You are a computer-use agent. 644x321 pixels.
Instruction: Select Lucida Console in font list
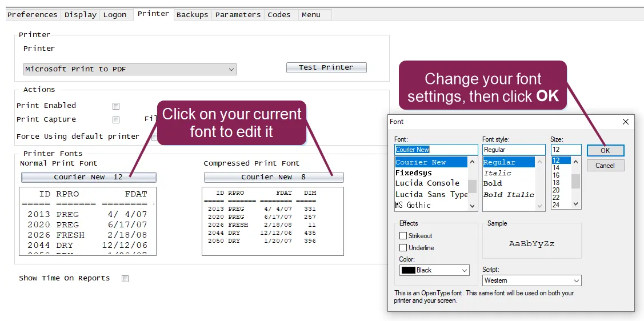[x=431, y=183]
